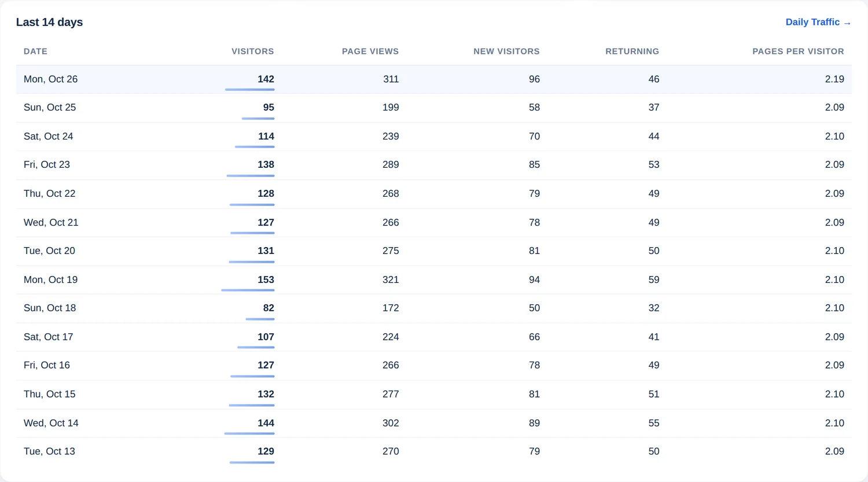This screenshot has height=482, width=868.
Task: Click visitors value 142 for Oct 26
Action: click(266, 79)
